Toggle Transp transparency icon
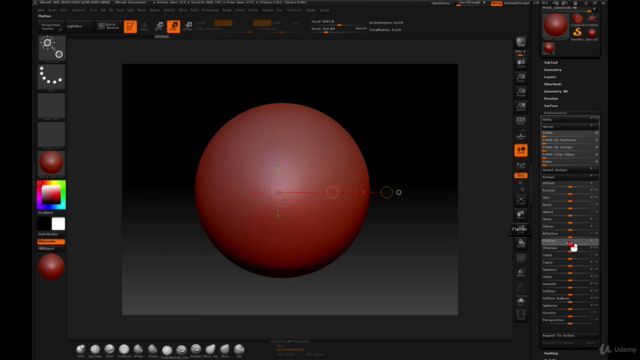 [x=521, y=273]
